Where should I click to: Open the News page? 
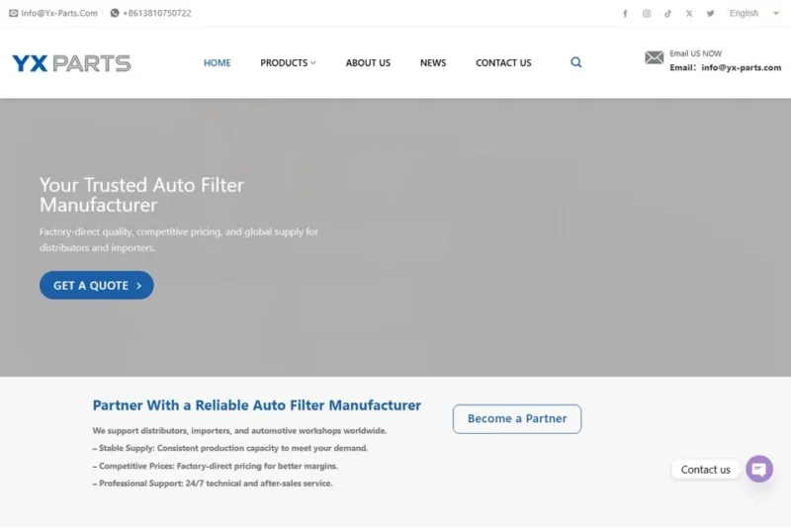433,62
